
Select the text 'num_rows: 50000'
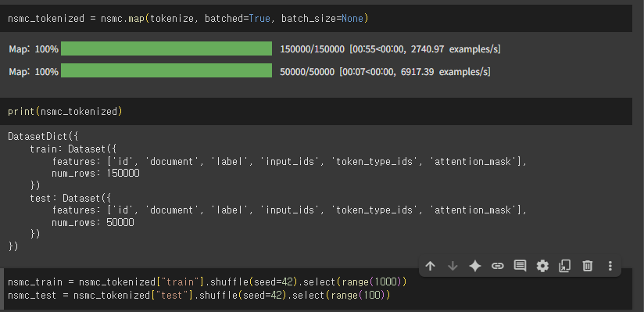tap(93, 222)
